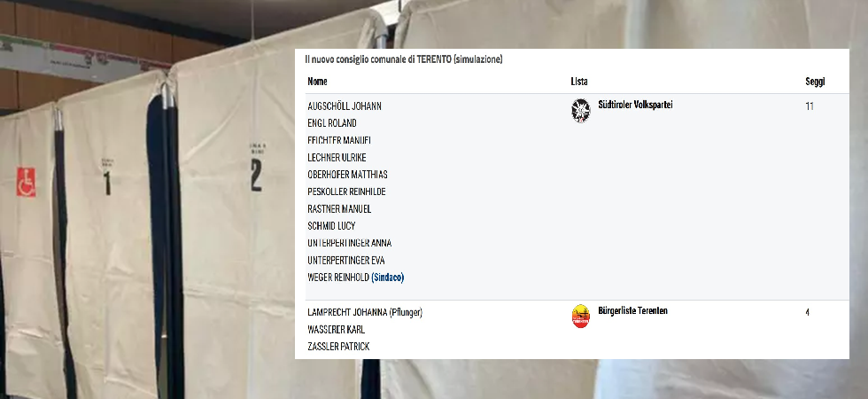Click the Lista column header

tap(579, 82)
